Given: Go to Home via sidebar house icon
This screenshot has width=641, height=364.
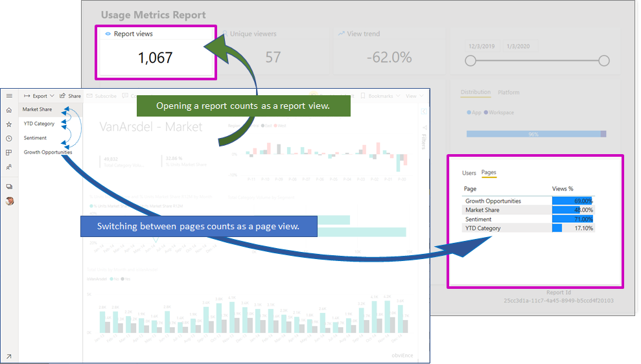Looking at the screenshot, I should pyautogui.click(x=9, y=110).
